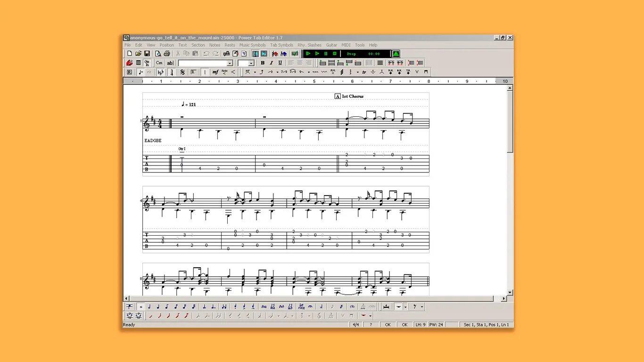Apply the natural harmonic 'N.H.' diamond symbol

(x=390, y=72)
